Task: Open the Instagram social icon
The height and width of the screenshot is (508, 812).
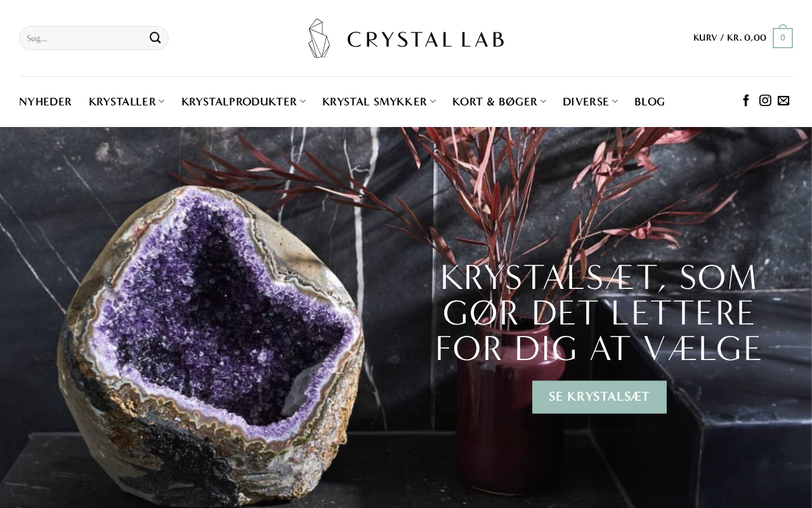Action: click(765, 100)
